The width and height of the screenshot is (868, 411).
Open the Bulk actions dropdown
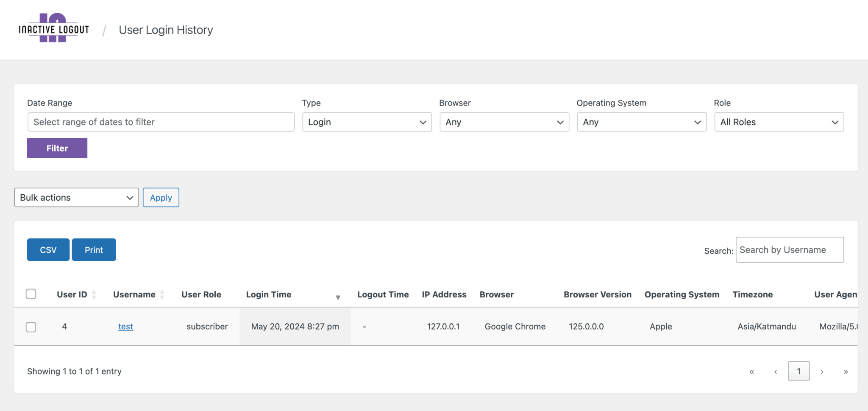77,198
